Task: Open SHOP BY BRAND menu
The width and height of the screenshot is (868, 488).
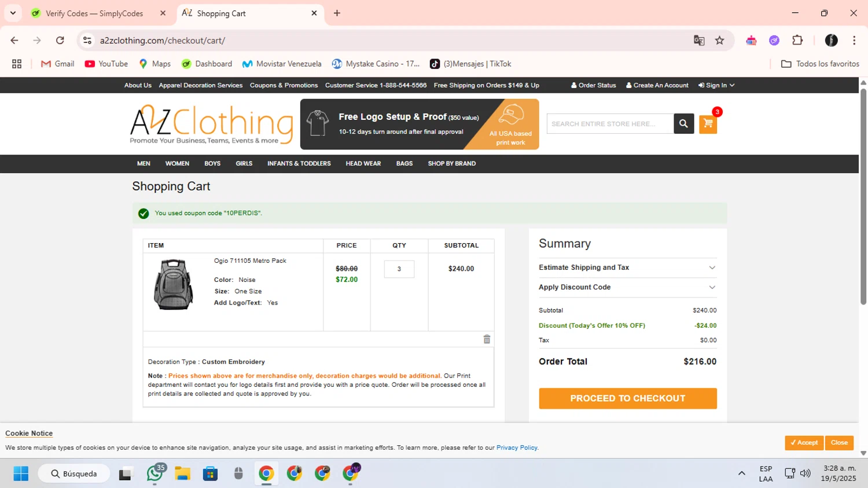Action: pyautogui.click(x=452, y=164)
